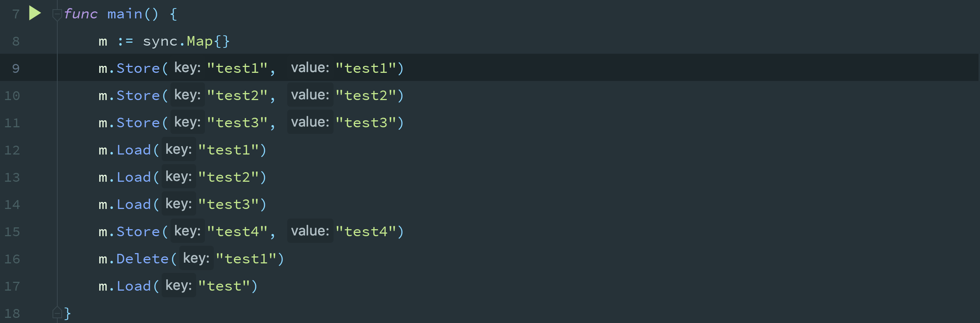The image size is (980, 323).
Task: Click the Load call on line 12
Action: point(134,150)
